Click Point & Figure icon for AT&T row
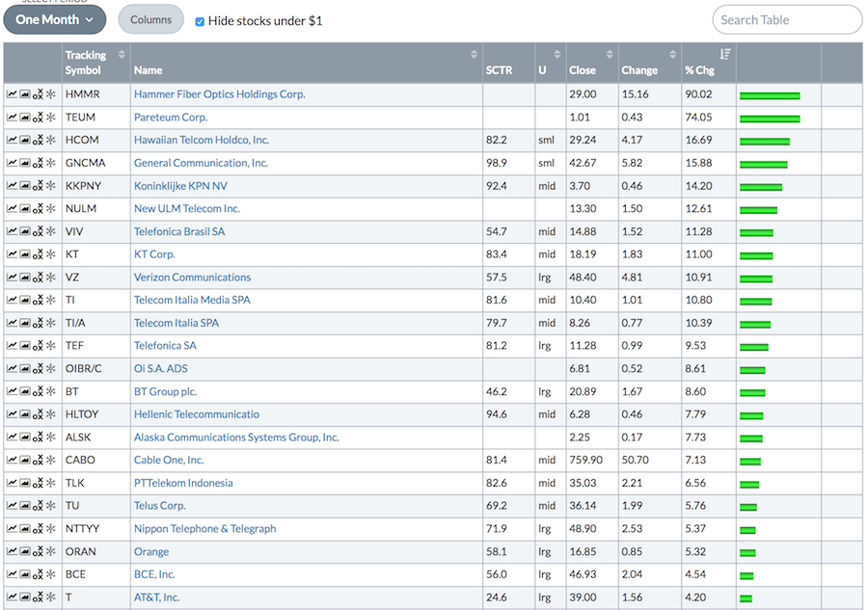868x610 pixels. (38, 598)
